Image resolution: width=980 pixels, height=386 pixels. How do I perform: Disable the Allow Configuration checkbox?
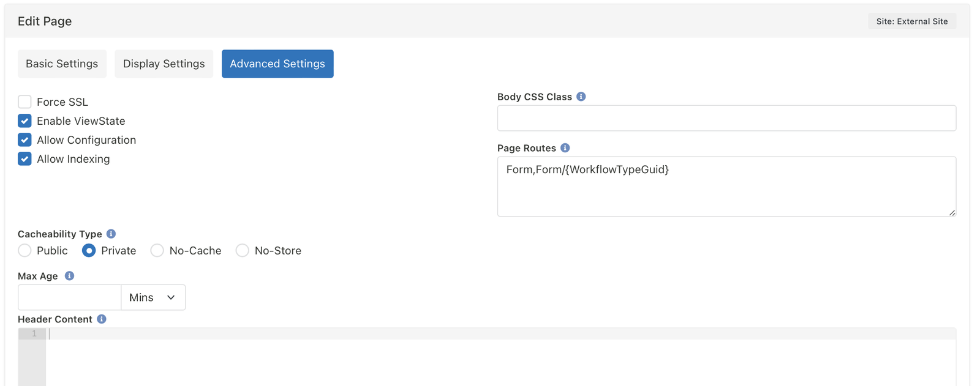[24, 140]
